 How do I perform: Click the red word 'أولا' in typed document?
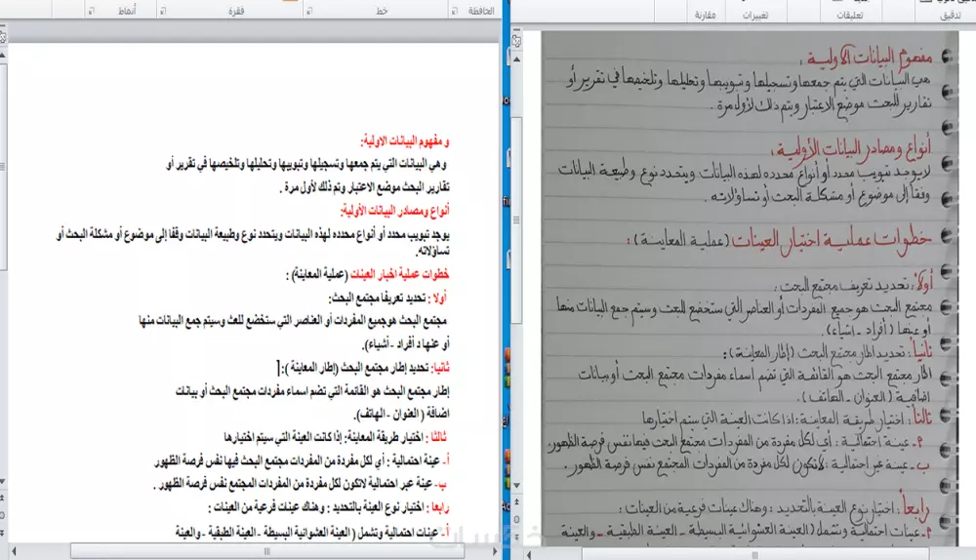(439, 298)
